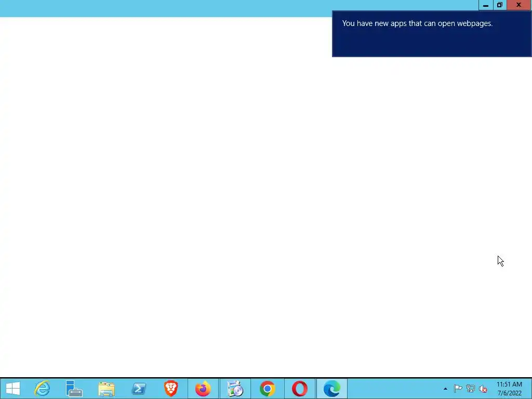Open File Explorer from the taskbar

click(106, 389)
